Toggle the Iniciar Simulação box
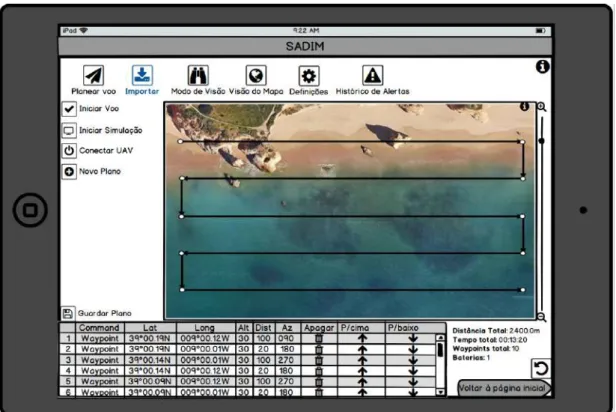The width and height of the screenshot is (616, 412). pos(69,130)
